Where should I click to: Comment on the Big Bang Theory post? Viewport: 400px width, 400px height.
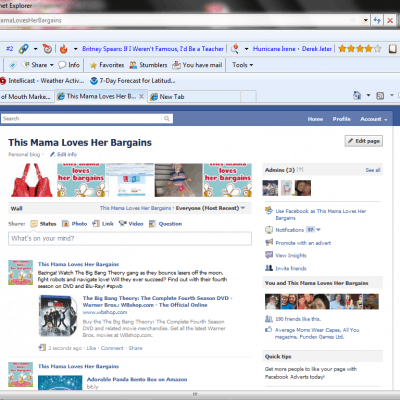(112, 348)
